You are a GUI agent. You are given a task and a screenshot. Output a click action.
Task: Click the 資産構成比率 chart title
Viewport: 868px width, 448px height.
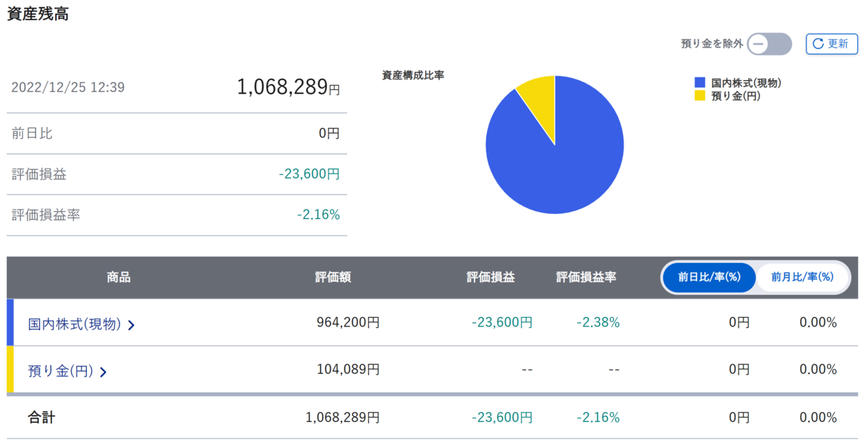point(413,75)
